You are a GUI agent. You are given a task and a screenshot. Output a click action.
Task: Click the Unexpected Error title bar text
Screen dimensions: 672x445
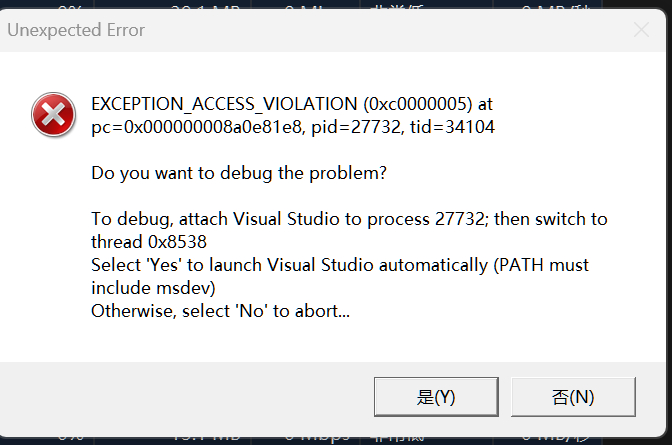coord(76,30)
